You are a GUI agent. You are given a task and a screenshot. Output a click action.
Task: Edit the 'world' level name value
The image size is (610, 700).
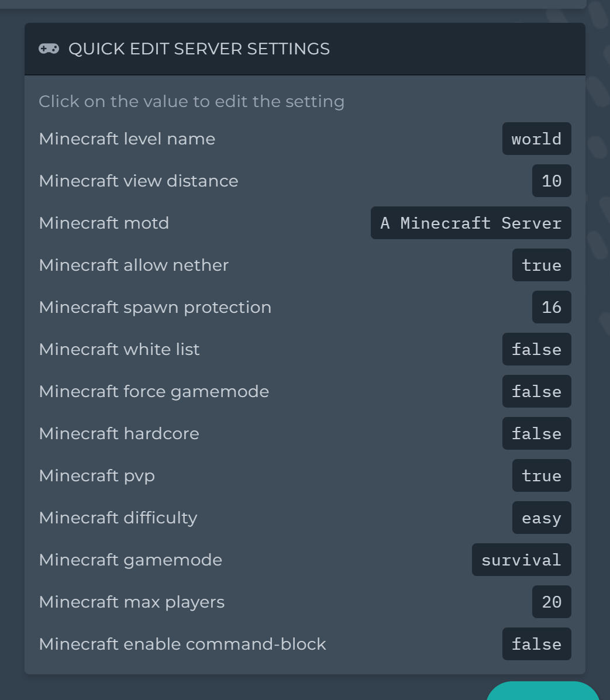536,139
